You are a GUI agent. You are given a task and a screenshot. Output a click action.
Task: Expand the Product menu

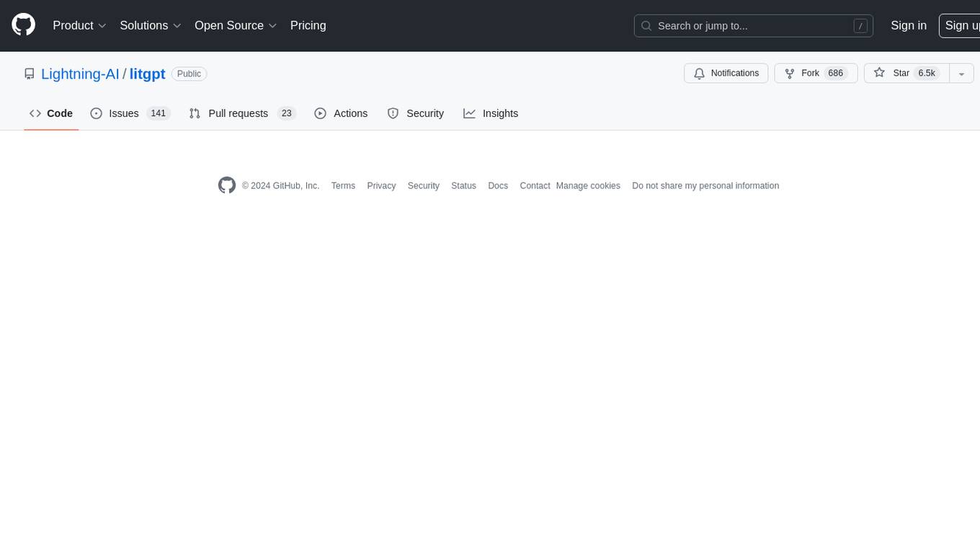(x=80, y=25)
